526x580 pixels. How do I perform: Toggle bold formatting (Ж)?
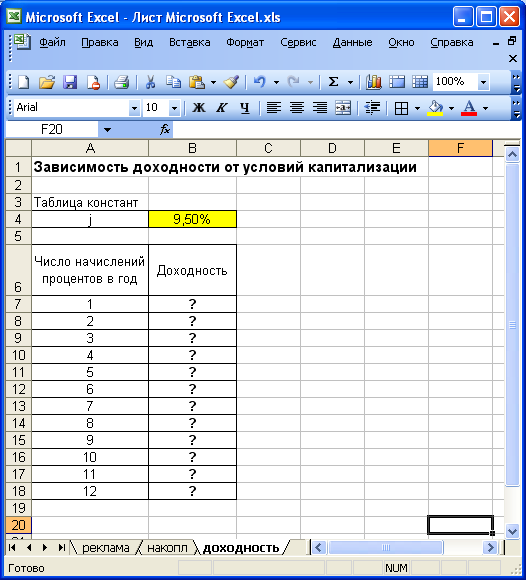199,108
